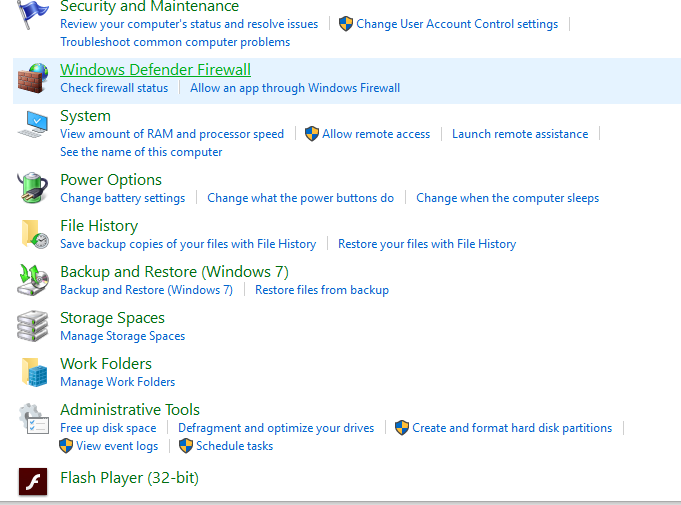Click shield icon beside Schedule tasks

tap(185, 446)
